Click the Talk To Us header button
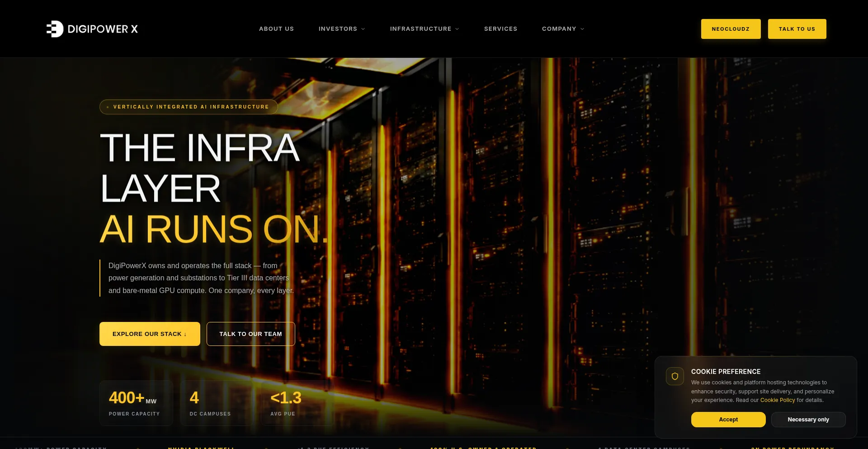 797,29
